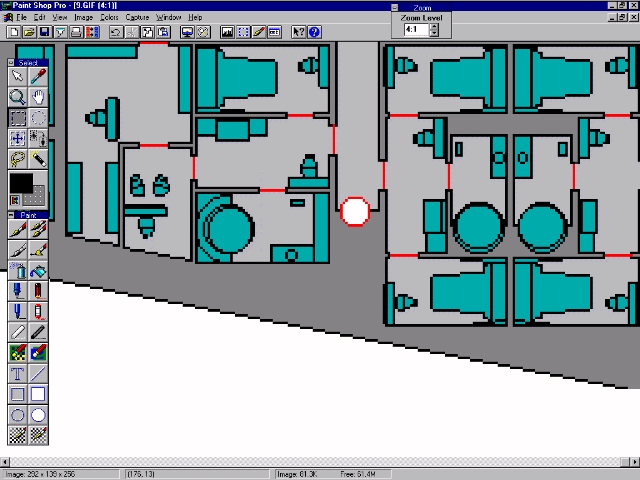This screenshot has height=480, width=640.
Task: Click the foreground black color swatch
Action: (x=19, y=183)
